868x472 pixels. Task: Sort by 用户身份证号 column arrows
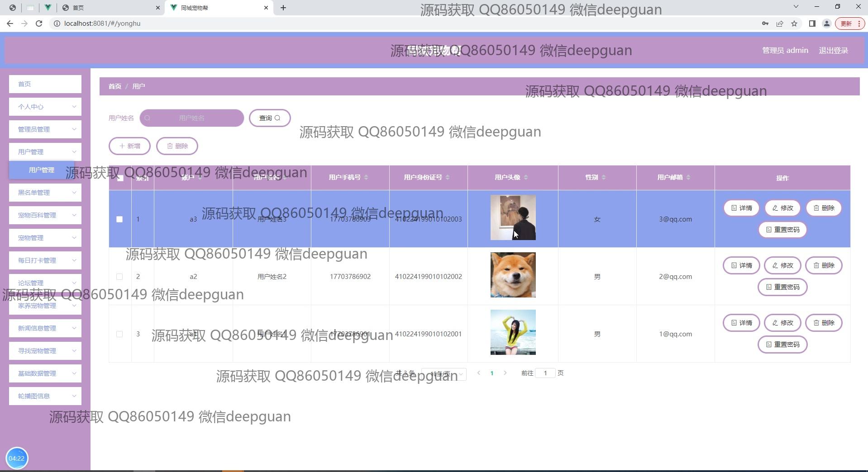tap(448, 177)
